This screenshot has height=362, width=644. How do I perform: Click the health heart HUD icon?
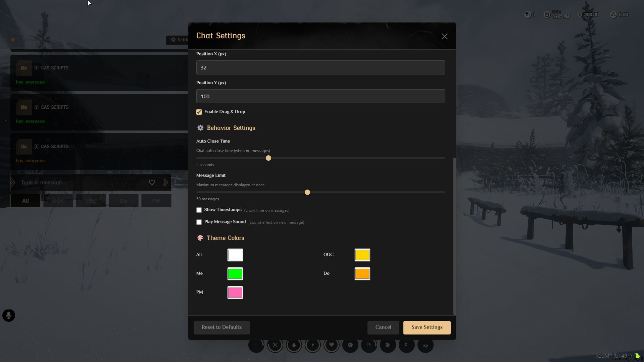pyautogui.click(x=332, y=345)
